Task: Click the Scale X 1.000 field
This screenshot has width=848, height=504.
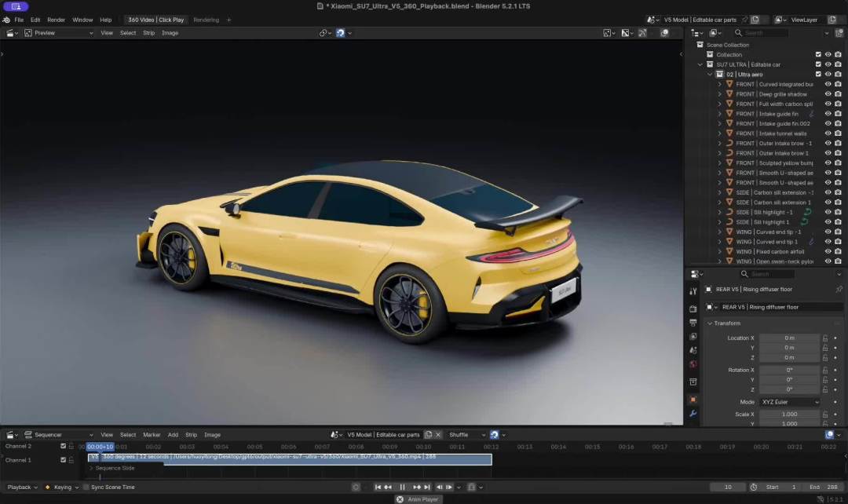Action: [x=789, y=415]
